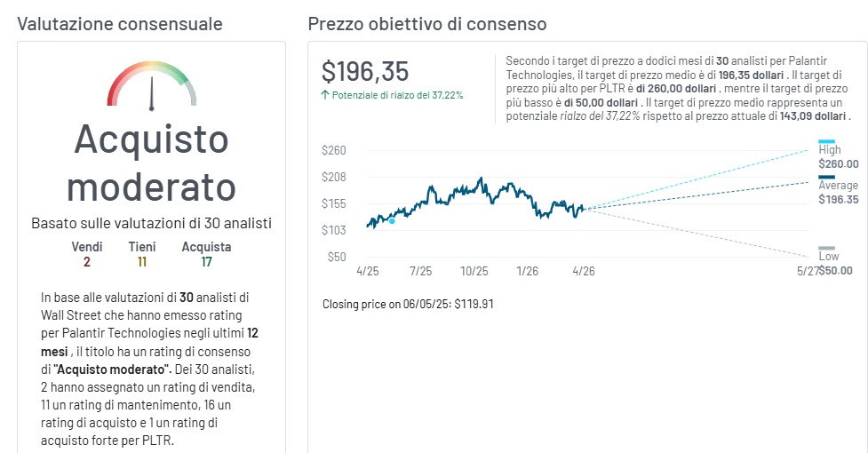Click the $196,35 average price target
868x453 pixels.
click(x=365, y=72)
